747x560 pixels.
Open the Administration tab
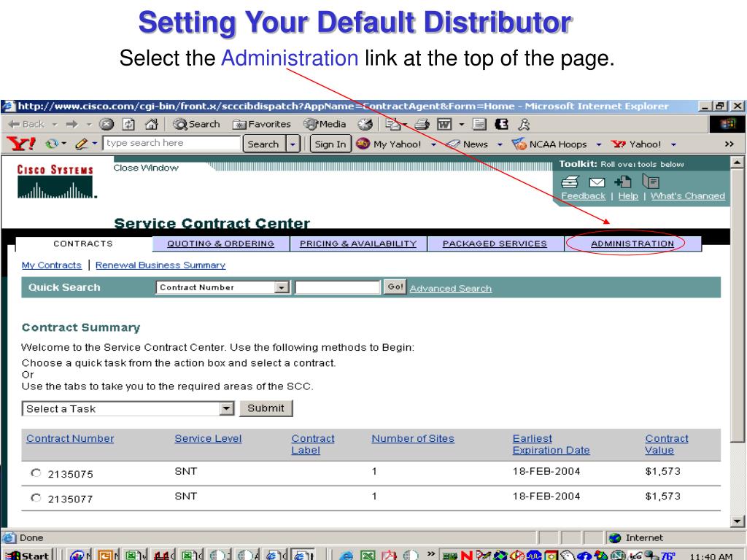[x=632, y=244]
